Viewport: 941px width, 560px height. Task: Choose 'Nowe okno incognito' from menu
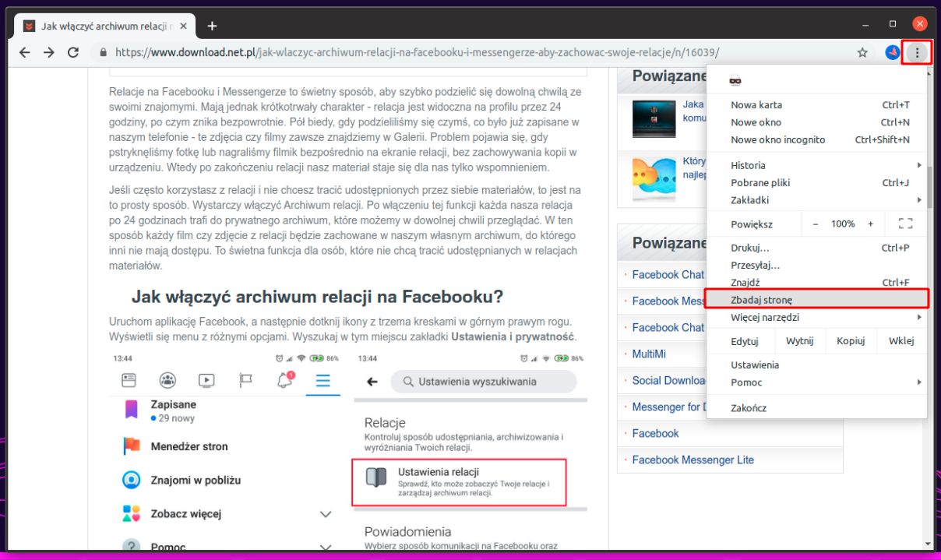pos(816,139)
